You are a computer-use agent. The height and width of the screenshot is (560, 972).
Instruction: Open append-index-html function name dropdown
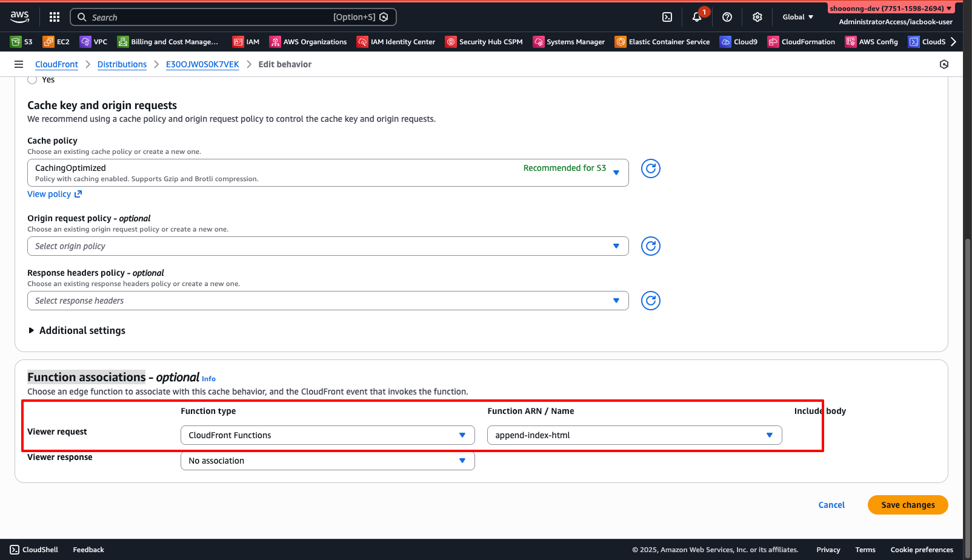[634, 435]
